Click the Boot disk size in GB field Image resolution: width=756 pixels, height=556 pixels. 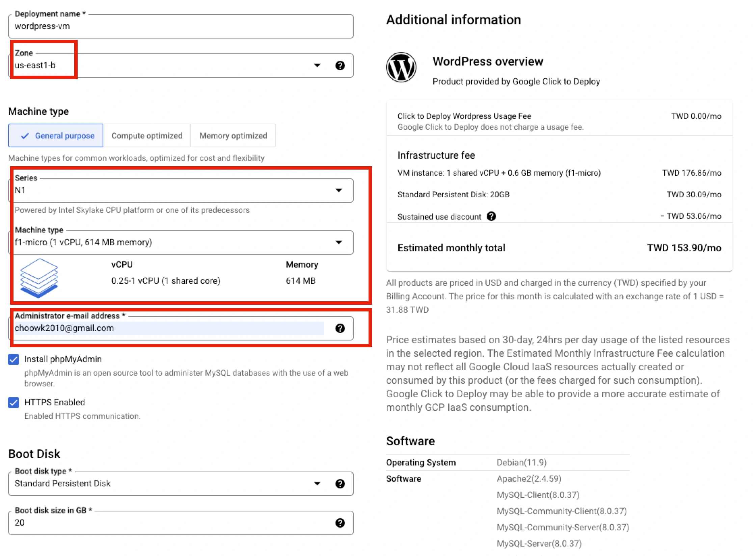click(181, 523)
